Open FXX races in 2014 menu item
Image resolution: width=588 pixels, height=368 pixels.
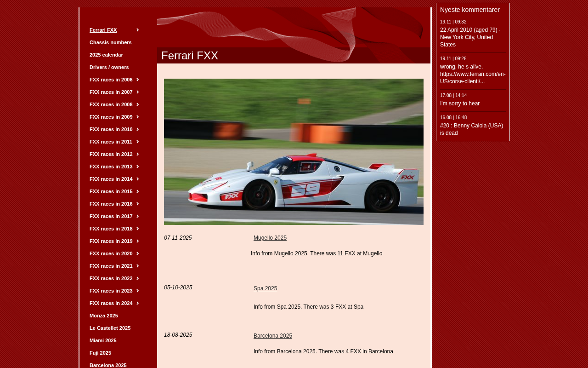coord(111,179)
